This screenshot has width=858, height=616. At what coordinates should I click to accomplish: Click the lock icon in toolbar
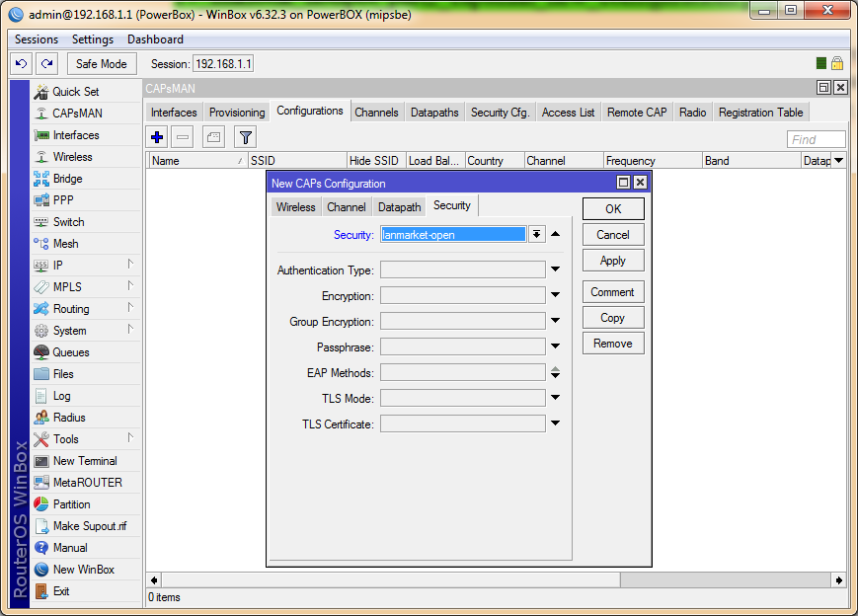click(x=837, y=63)
